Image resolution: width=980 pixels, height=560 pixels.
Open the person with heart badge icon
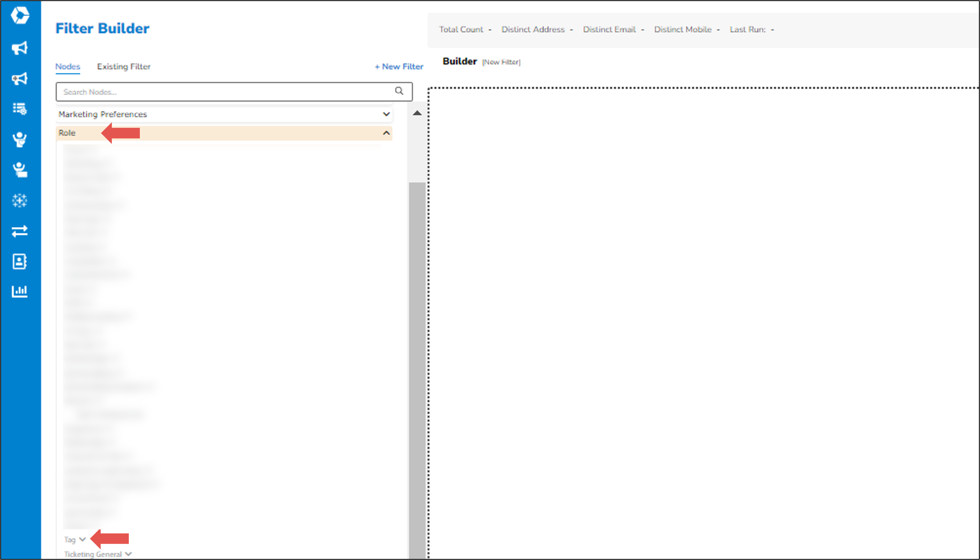coord(20,140)
